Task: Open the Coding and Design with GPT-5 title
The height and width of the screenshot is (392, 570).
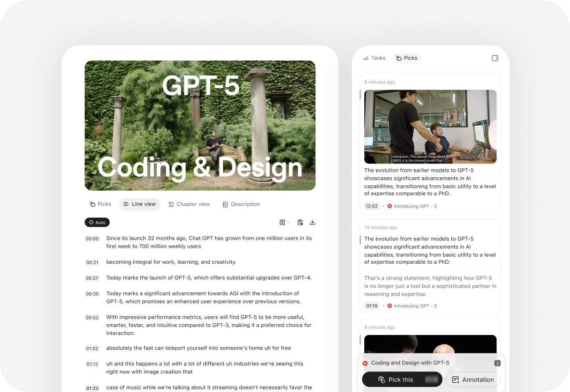Action: (x=410, y=363)
